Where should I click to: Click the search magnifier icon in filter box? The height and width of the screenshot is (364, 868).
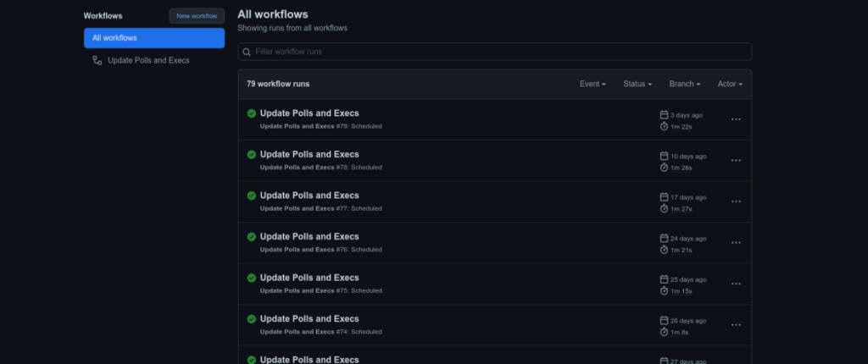247,52
